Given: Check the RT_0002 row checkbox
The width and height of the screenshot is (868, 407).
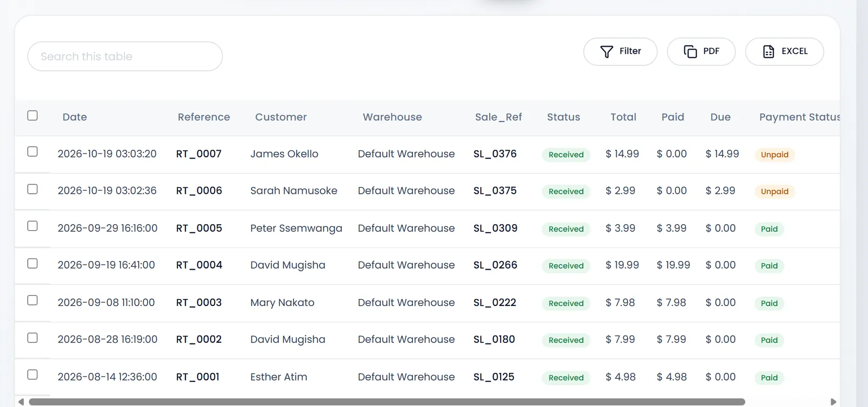Looking at the screenshot, I should tap(33, 338).
